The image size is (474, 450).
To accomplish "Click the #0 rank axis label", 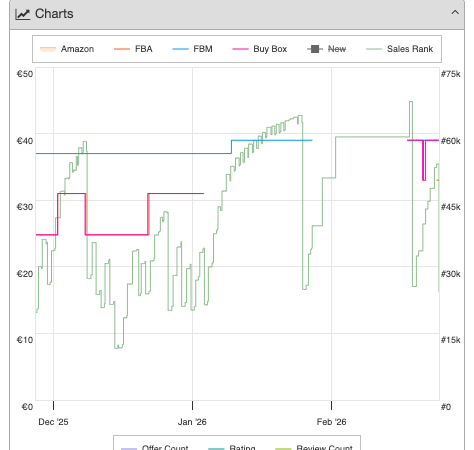I will pos(446,407).
